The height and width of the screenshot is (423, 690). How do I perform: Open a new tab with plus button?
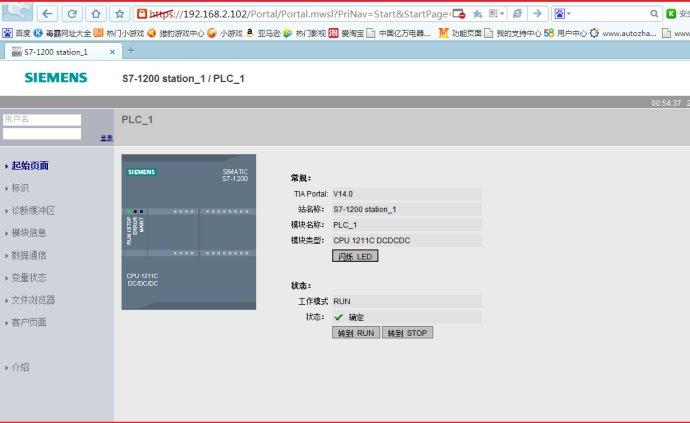131,51
